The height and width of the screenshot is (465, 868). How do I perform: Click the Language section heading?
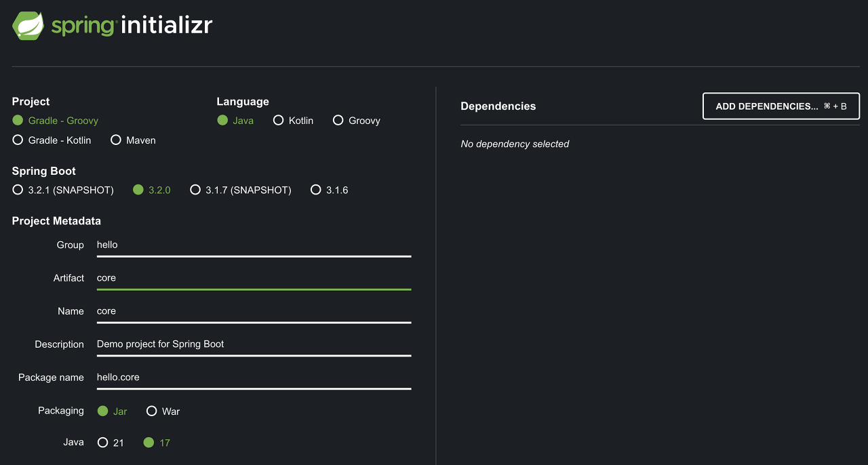pyautogui.click(x=243, y=102)
